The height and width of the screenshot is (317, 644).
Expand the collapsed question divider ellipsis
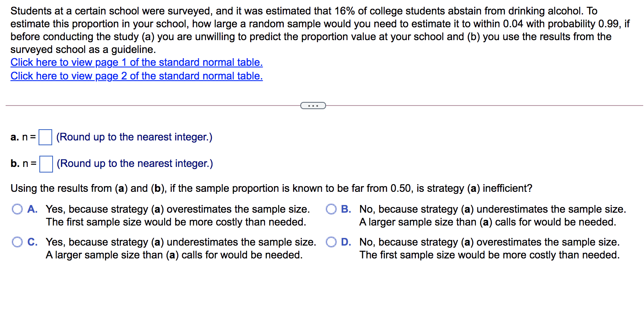click(x=313, y=105)
